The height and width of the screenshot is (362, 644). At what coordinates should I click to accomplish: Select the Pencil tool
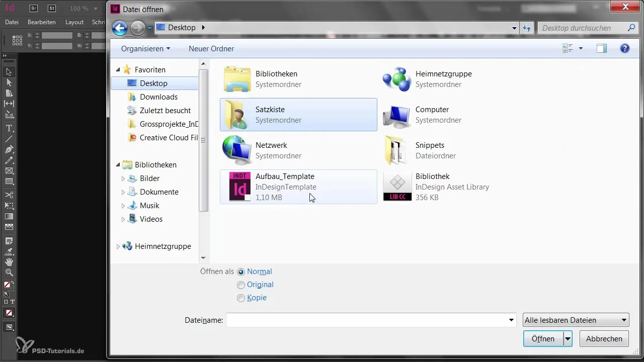9,160
